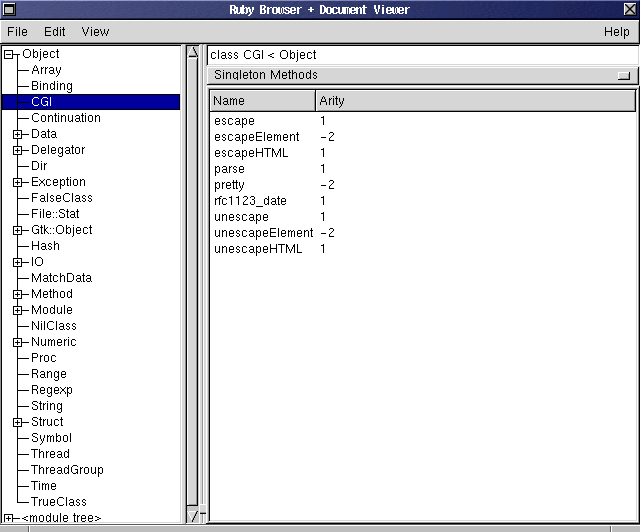The height and width of the screenshot is (532, 640).
Task: Expand the Struct class node
Action: (x=18, y=422)
